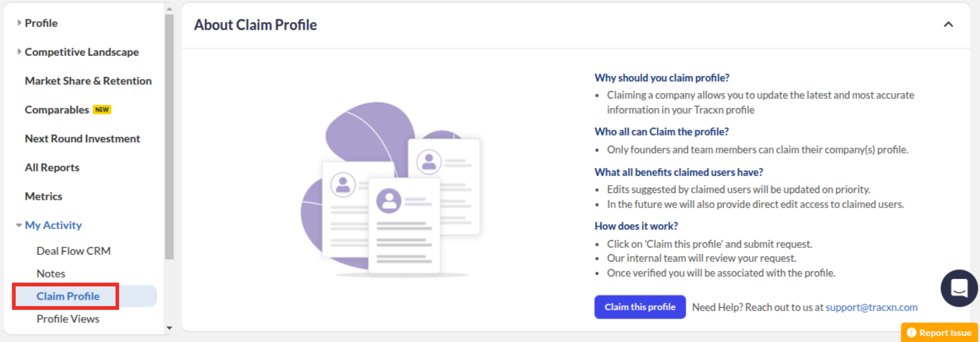The height and width of the screenshot is (342, 980).
Task: Click the claim profile illustration image
Action: [x=391, y=190]
